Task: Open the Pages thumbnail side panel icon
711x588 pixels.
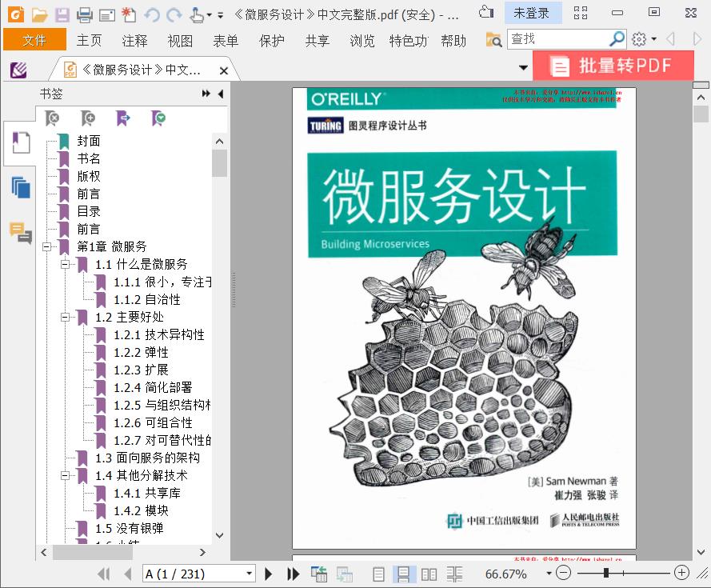Action: tap(21, 187)
